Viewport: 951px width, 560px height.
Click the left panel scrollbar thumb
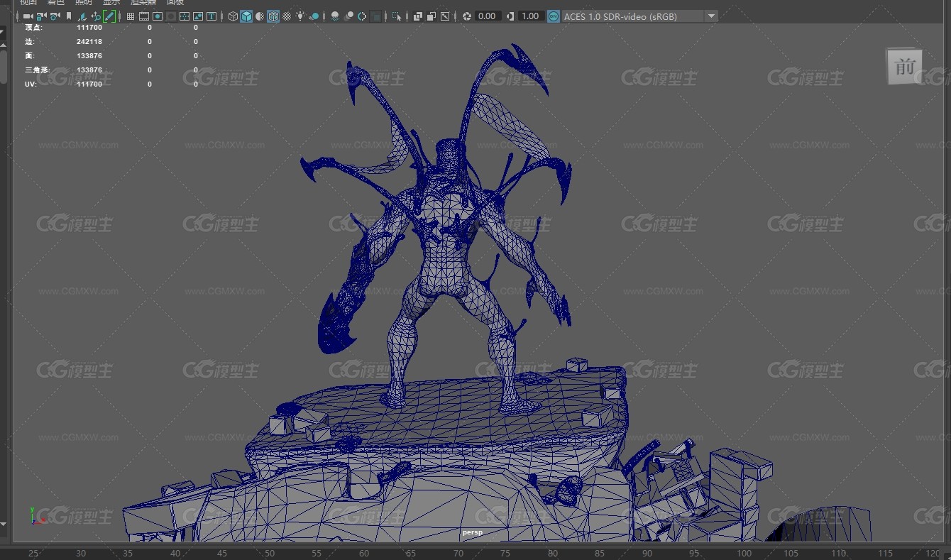(3, 65)
